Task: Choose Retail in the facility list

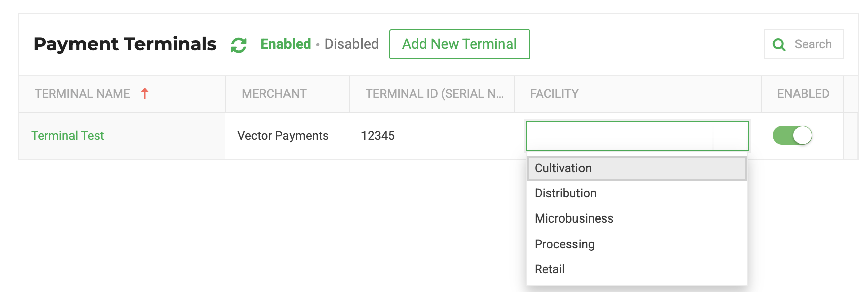Action: coord(637,269)
